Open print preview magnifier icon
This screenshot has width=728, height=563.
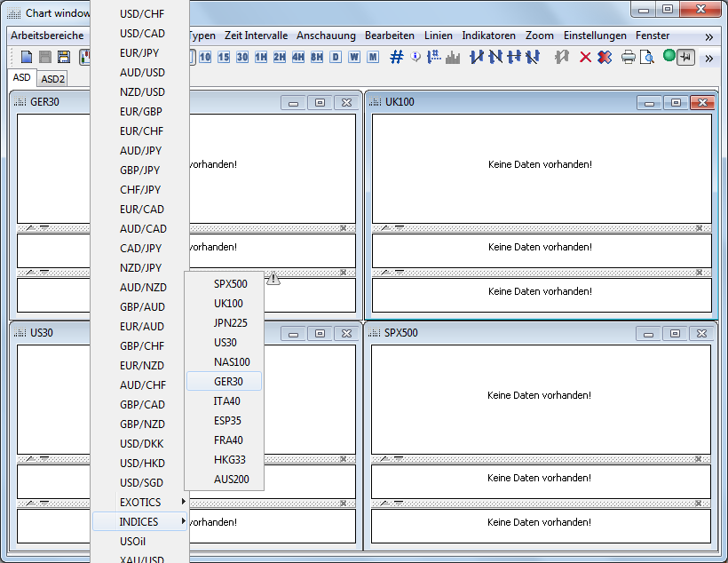647,57
